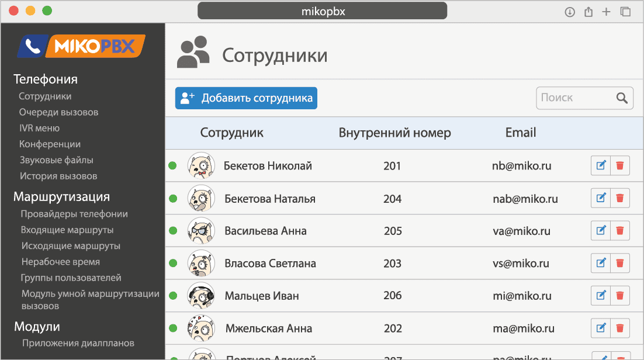The width and height of the screenshot is (644, 360).
Task: Click the green status indicator for Бекетов Николай
Action: (x=173, y=165)
